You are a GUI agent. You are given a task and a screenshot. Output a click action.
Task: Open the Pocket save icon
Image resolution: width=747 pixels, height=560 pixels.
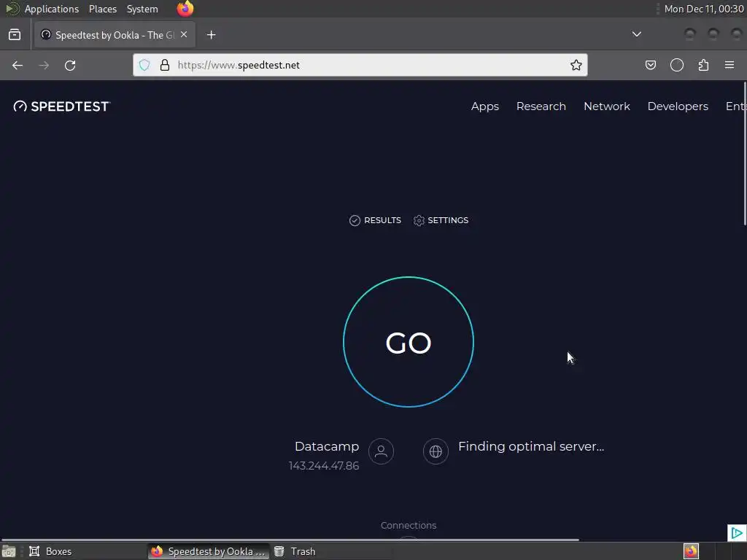(x=650, y=65)
